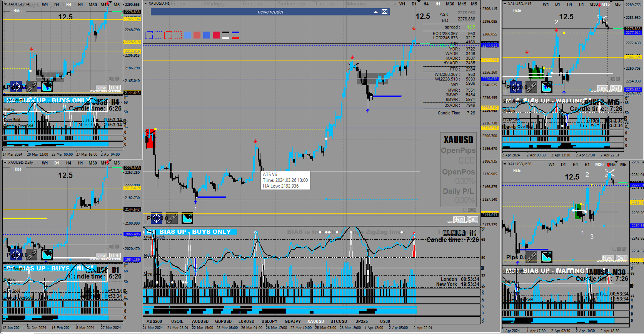Viewport: 644px width, 334px height.
Task: Click the cyan chart icon on the XAUUSD,Daily chart
Action: pos(47,254)
